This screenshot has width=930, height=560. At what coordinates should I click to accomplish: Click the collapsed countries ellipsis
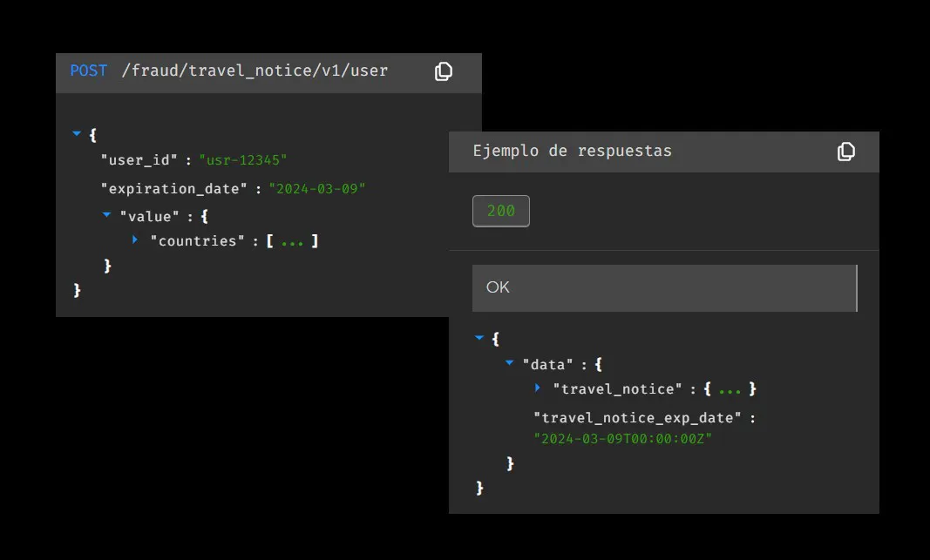tap(292, 241)
